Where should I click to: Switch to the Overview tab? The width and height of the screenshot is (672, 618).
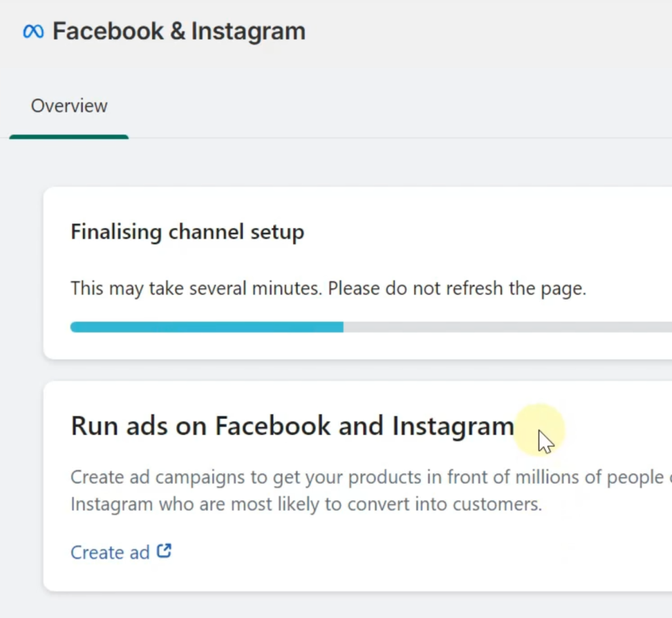pos(69,106)
